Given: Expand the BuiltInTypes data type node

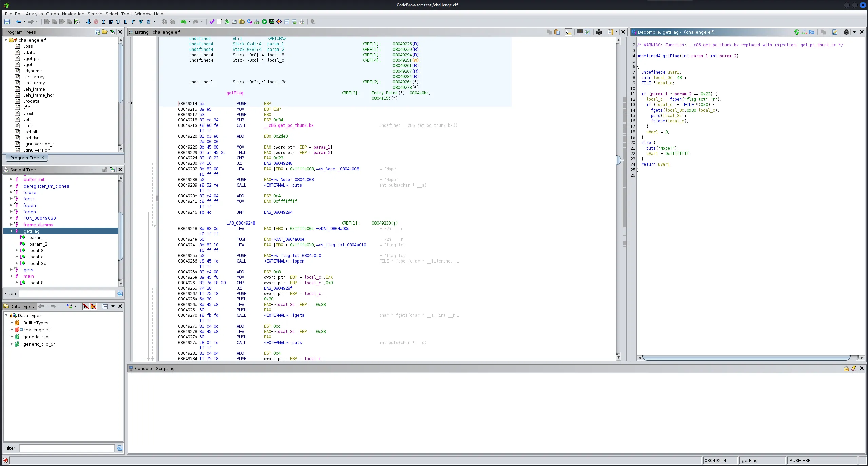Looking at the screenshot, I should 12,323.
